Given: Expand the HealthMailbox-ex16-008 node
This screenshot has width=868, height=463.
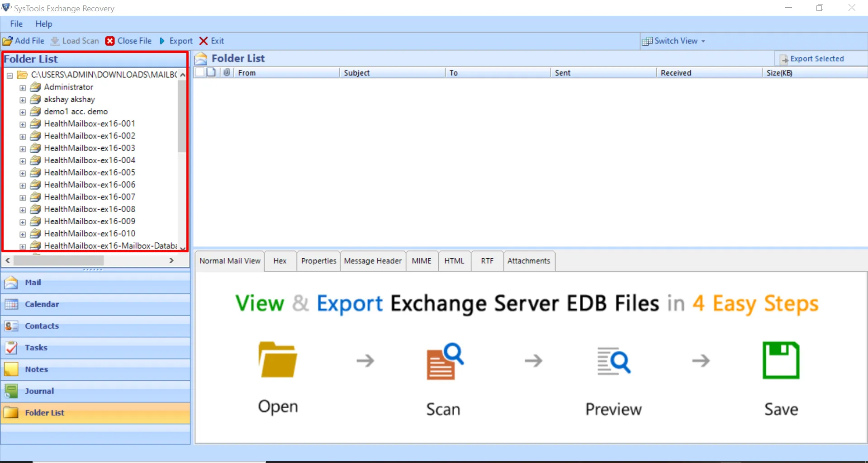Looking at the screenshot, I should point(23,210).
